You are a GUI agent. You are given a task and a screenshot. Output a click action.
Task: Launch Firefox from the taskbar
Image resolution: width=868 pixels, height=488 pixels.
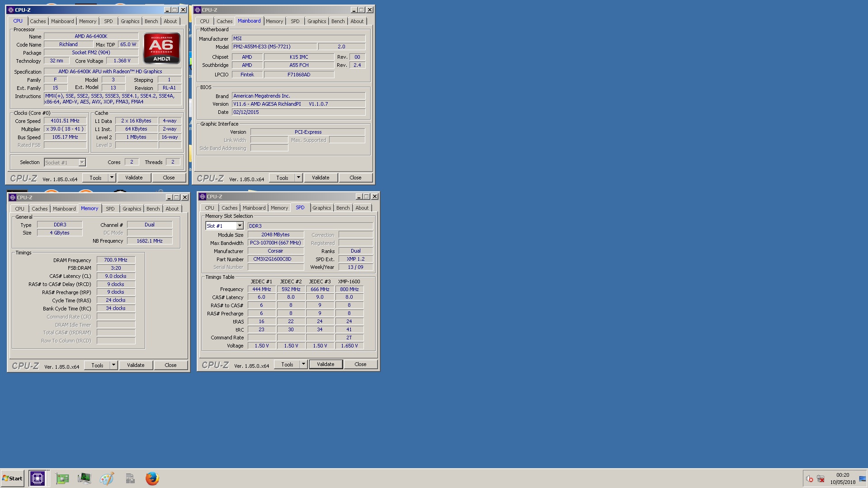[152, 479]
